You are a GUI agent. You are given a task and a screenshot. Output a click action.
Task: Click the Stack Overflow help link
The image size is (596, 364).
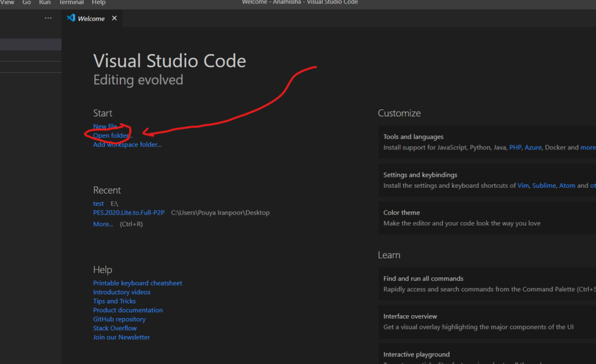click(x=115, y=329)
